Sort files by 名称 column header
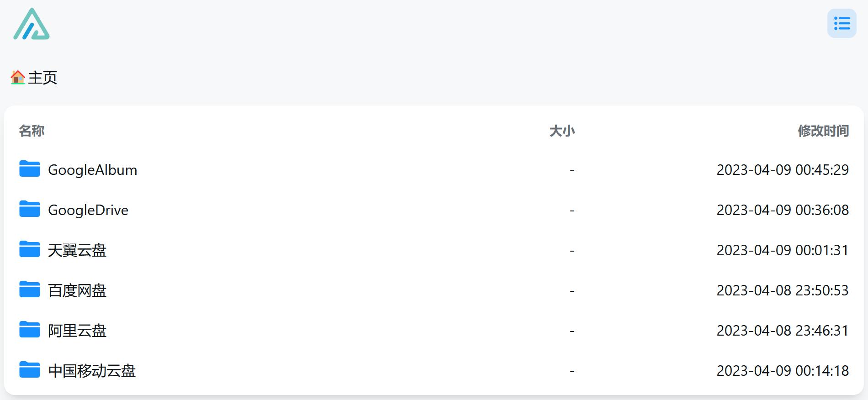The width and height of the screenshot is (868, 400). point(32,131)
